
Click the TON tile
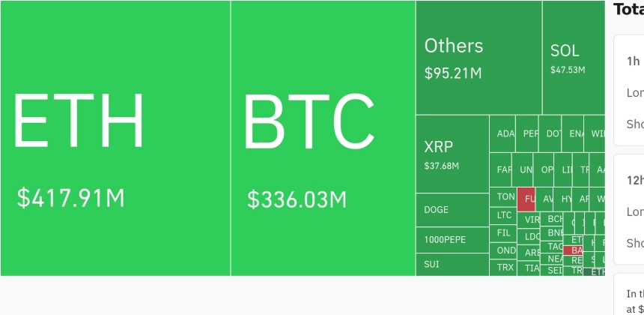503,197
